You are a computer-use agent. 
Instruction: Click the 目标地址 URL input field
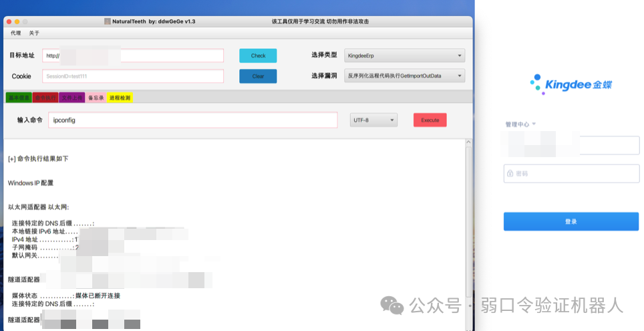[x=133, y=56]
